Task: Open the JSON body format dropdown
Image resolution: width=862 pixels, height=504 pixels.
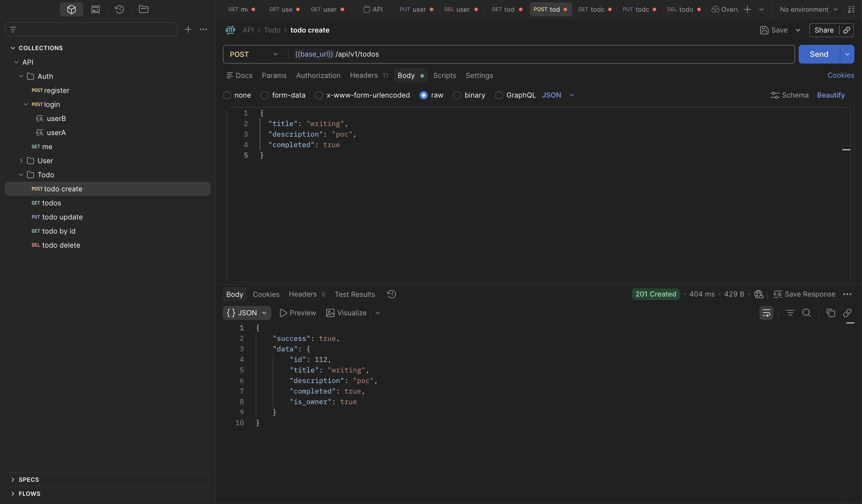Action: click(558, 95)
